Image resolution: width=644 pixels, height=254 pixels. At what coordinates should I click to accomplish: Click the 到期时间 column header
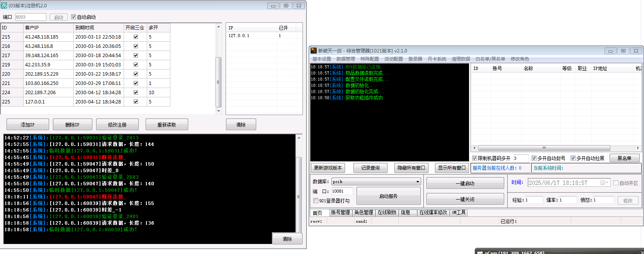point(99,28)
